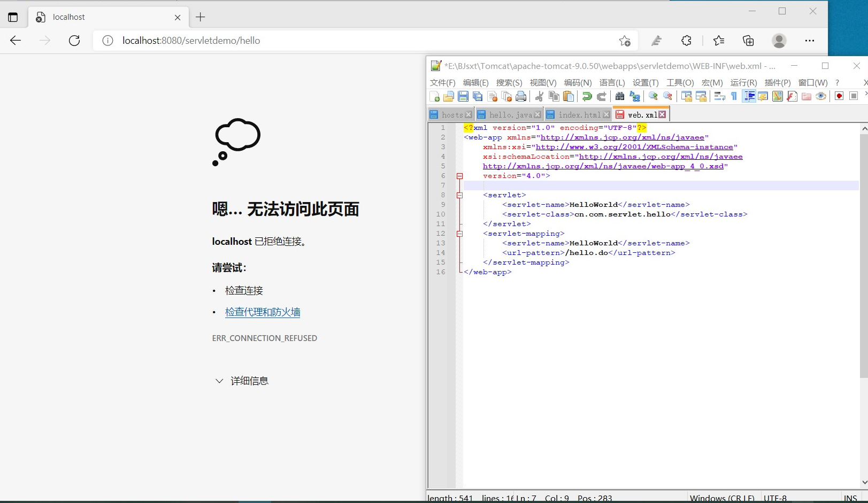Image resolution: width=868 pixels, height=503 pixels.
Task: Click the 检查代理和防火墙 link
Action: (263, 312)
